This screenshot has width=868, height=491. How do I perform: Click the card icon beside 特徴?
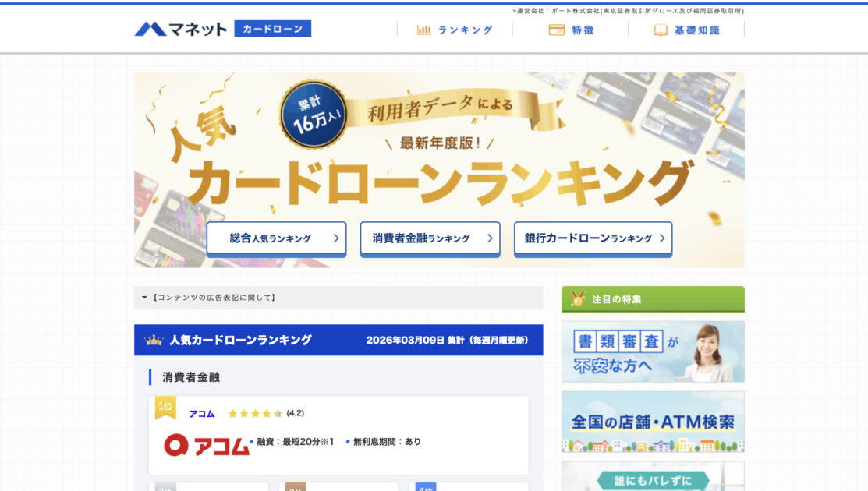556,30
